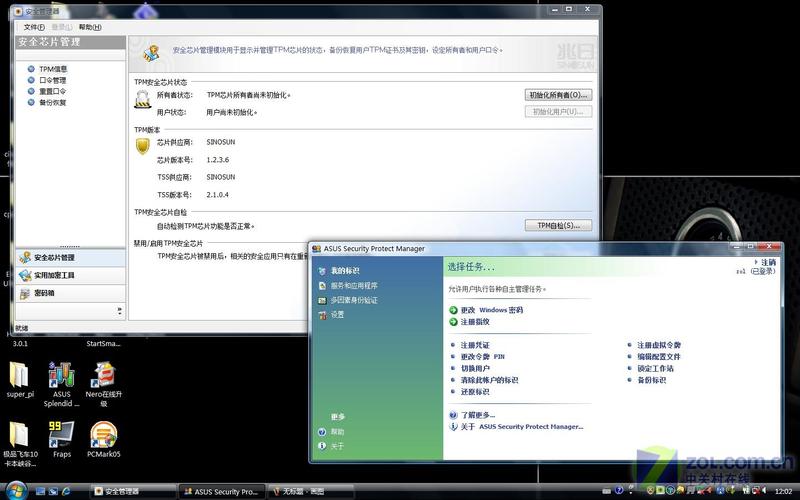Click 帮助 in the ASUS sidebar

tap(337, 432)
